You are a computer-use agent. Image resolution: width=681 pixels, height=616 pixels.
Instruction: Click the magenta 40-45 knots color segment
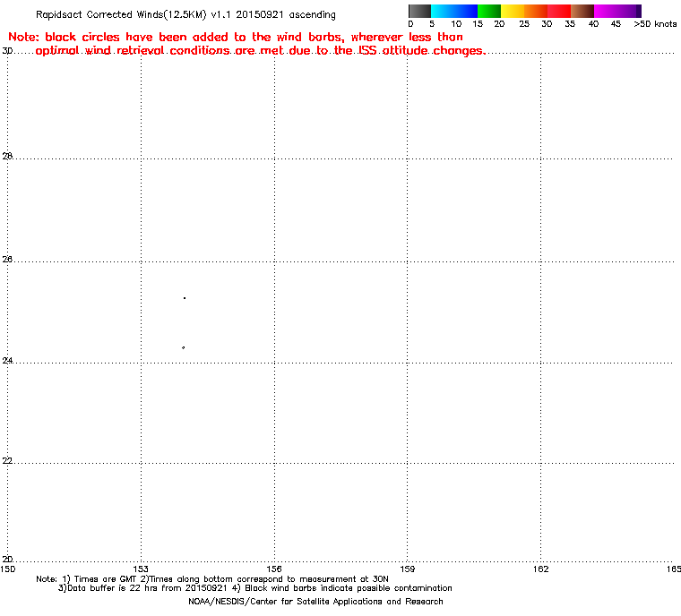click(606, 11)
